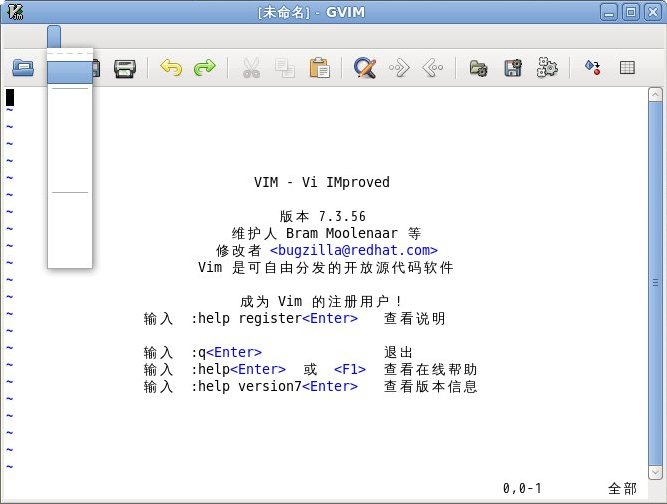Click the vertical scrollbar thumb
This screenshot has width=667, height=504.
click(656, 283)
